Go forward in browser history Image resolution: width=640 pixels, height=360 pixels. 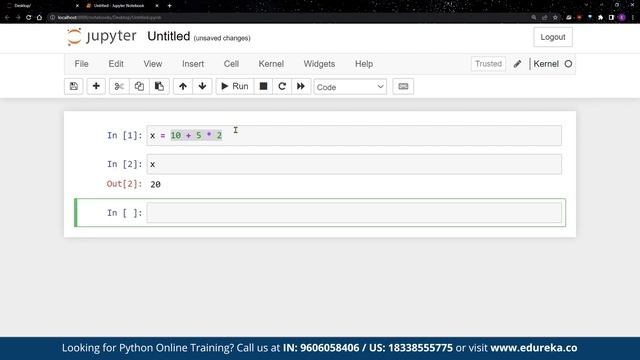[x=18, y=18]
